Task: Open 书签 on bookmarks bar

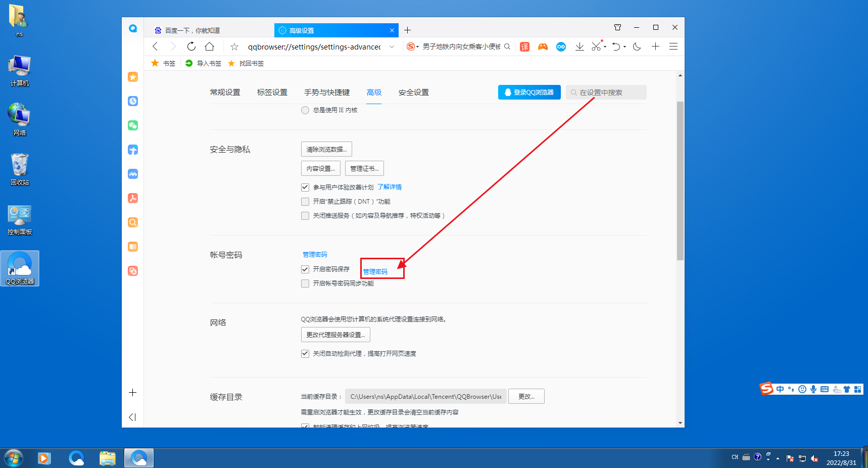Action: (163, 63)
